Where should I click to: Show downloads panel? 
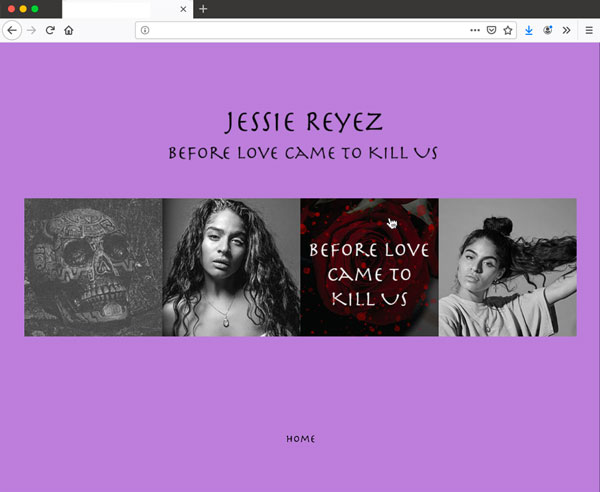(x=529, y=30)
